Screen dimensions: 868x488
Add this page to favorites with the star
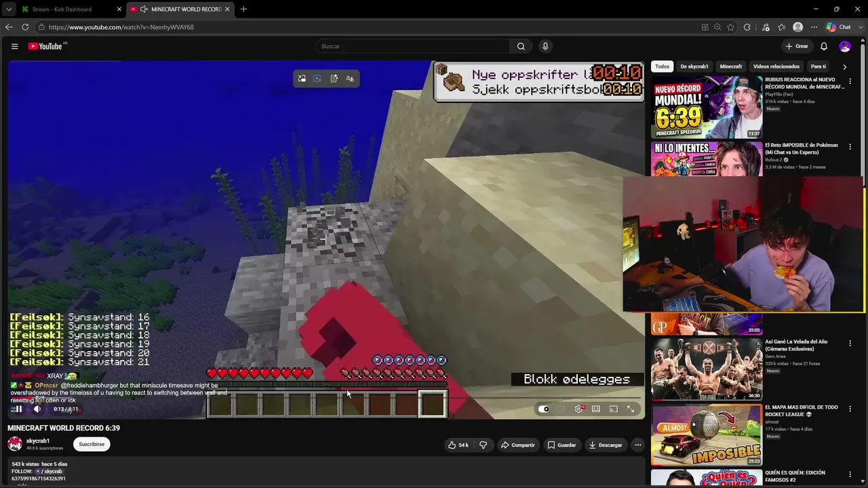tap(730, 27)
